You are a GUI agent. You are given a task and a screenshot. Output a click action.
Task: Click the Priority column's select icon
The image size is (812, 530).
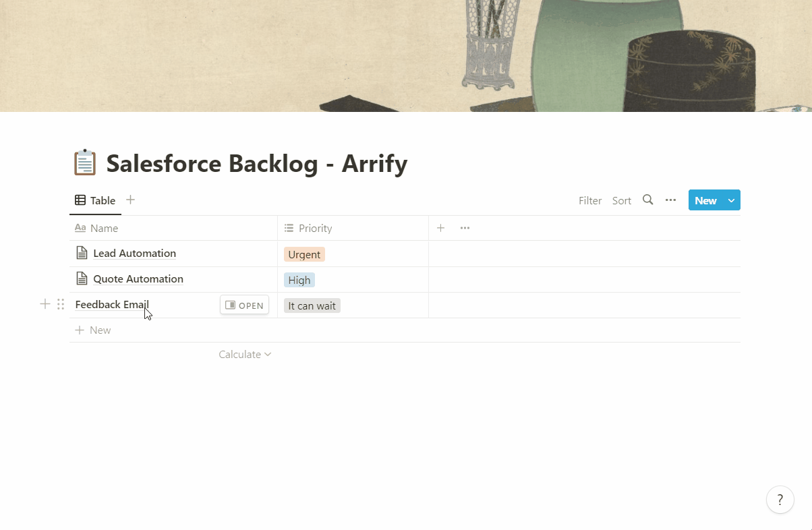tap(287, 228)
